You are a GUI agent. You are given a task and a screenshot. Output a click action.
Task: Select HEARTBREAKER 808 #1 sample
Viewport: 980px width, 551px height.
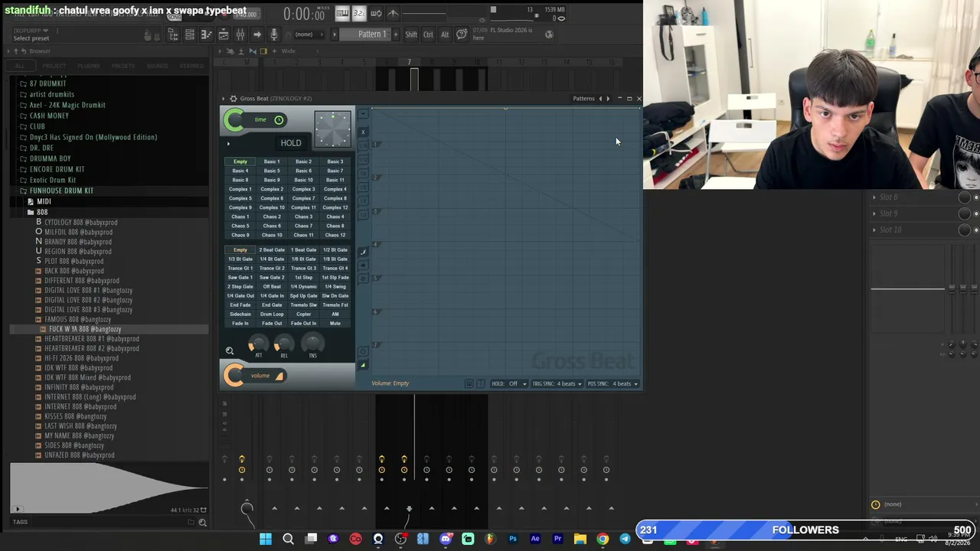(x=91, y=339)
